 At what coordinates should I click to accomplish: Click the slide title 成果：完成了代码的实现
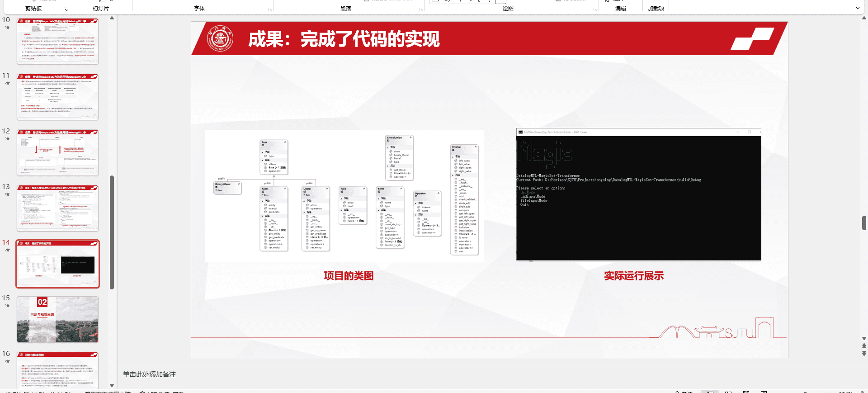344,39
